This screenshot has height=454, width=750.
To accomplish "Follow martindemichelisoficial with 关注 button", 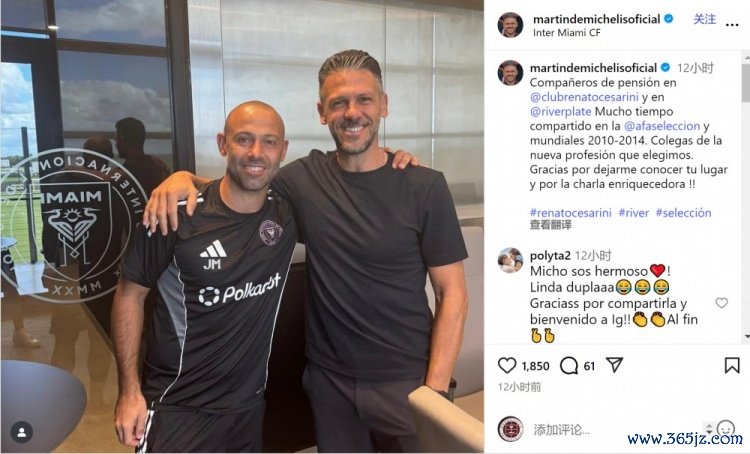I will [x=705, y=19].
